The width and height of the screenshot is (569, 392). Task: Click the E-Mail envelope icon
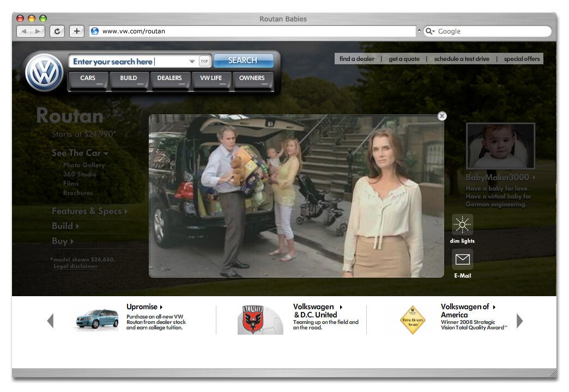(462, 259)
